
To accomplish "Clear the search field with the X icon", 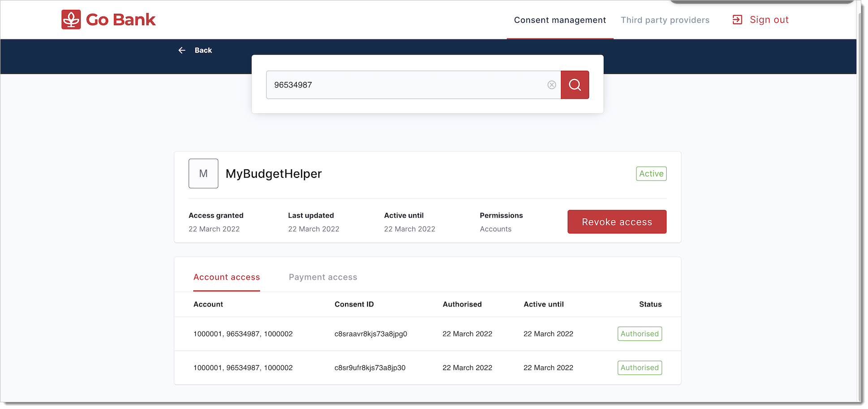I will pos(552,85).
